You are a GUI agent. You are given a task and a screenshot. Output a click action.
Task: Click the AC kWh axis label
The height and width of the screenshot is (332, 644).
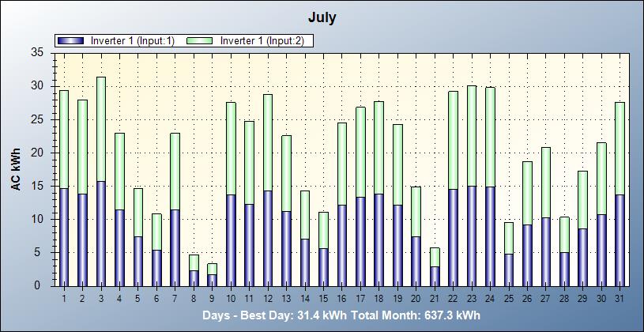coord(15,168)
